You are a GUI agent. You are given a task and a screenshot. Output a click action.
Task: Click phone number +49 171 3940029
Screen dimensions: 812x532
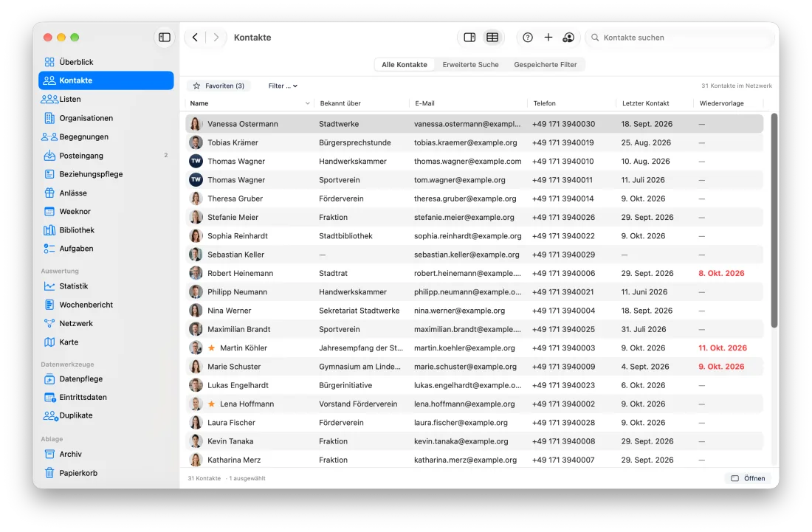point(563,255)
